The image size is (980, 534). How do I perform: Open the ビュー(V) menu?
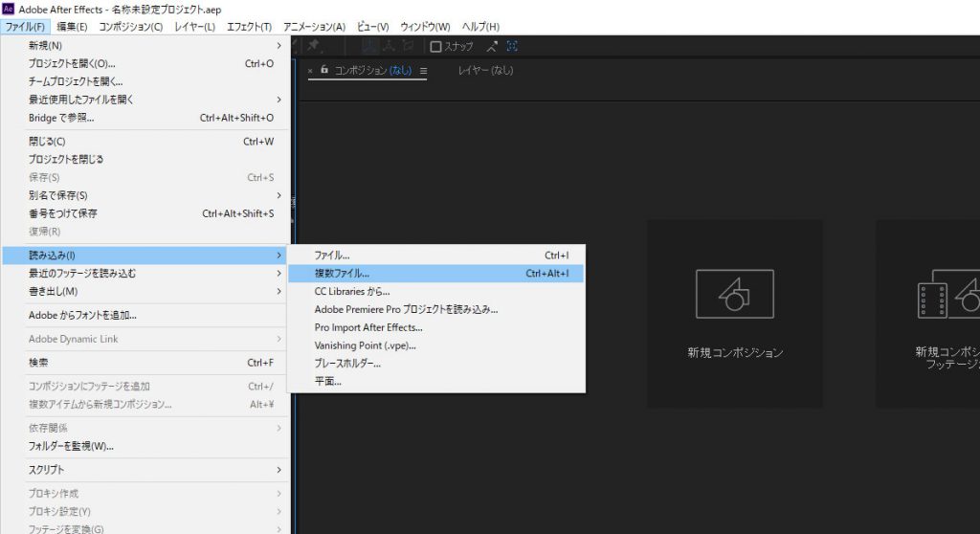pos(372,26)
